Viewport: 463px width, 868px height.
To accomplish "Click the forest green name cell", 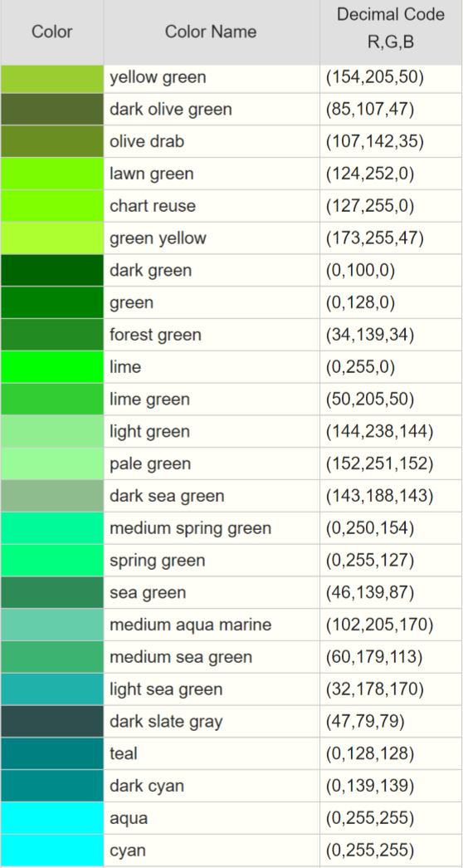I will pos(212,335).
